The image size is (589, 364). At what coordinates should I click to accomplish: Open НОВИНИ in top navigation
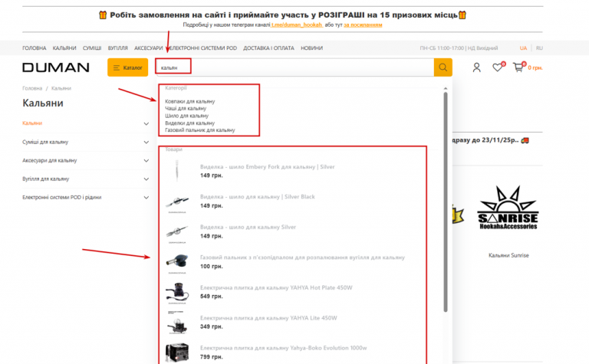(x=312, y=48)
